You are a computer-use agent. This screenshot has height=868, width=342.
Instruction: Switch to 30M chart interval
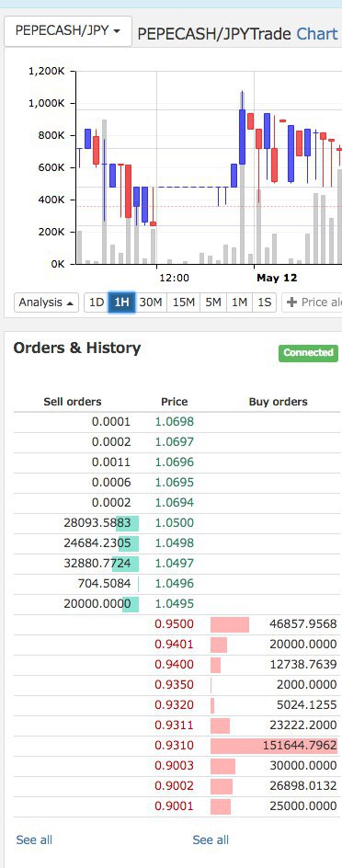click(x=151, y=303)
